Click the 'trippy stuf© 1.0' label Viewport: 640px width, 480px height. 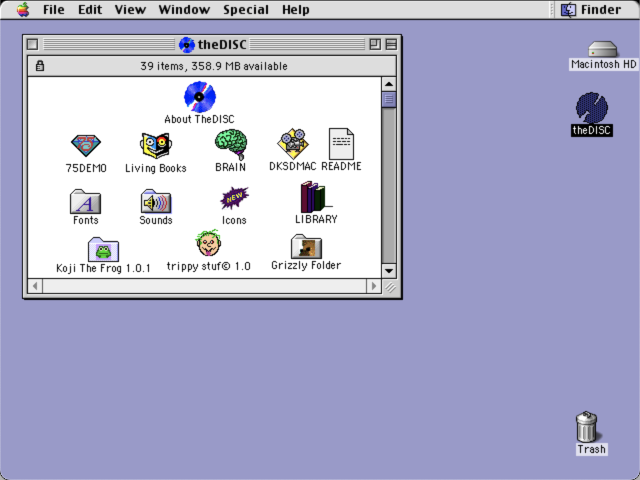coord(209,266)
